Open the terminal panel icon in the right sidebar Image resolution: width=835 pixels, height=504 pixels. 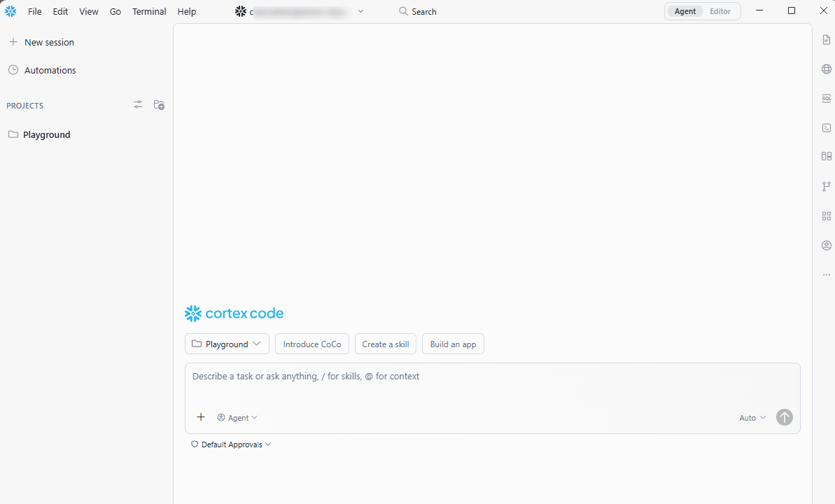tap(826, 128)
